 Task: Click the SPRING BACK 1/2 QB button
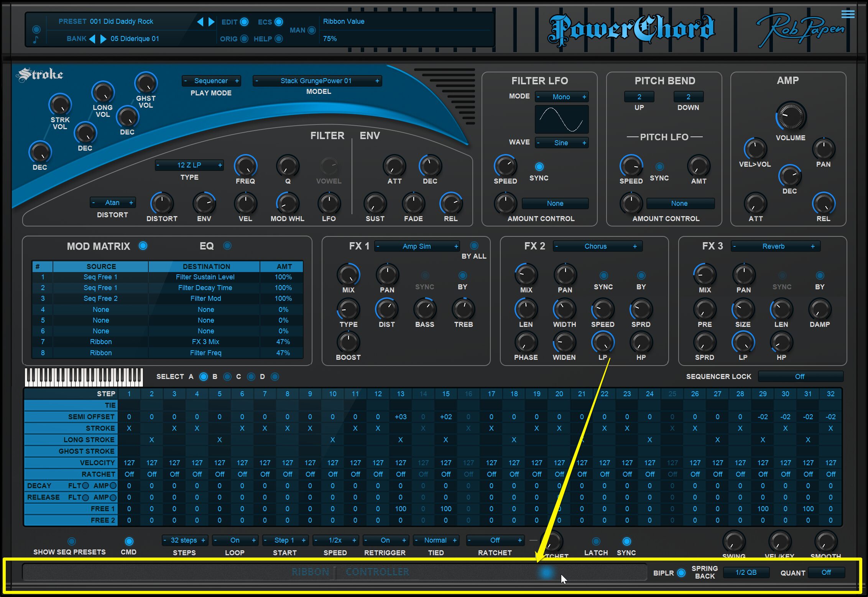tap(746, 572)
